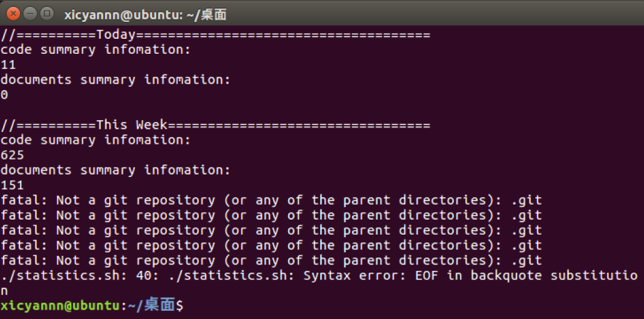644x319 pixels.
Task: Click the word Today in the separator line
Action: click(x=116, y=35)
